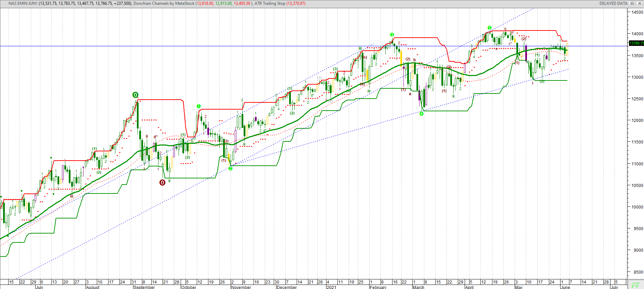Close the NAS EMIN chart window

[x=639, y=3]
